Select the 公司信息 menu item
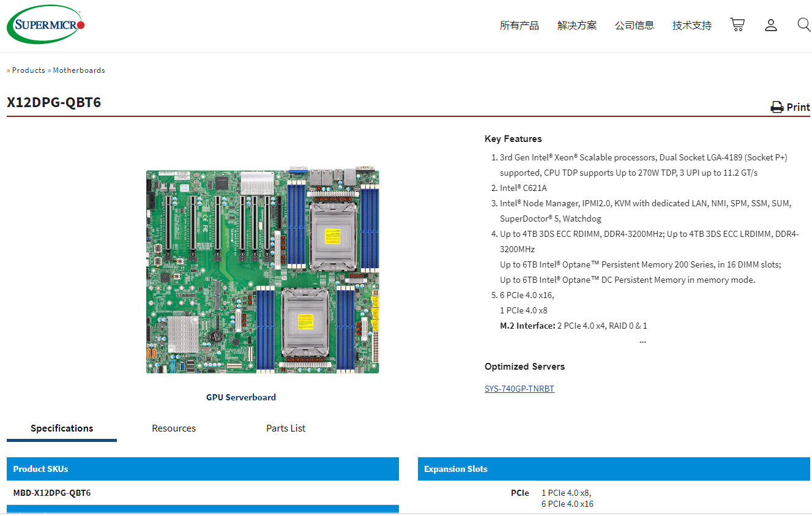The width and height of the screenshot is (812, 516). pyautogui.click(x=634, y=26)
